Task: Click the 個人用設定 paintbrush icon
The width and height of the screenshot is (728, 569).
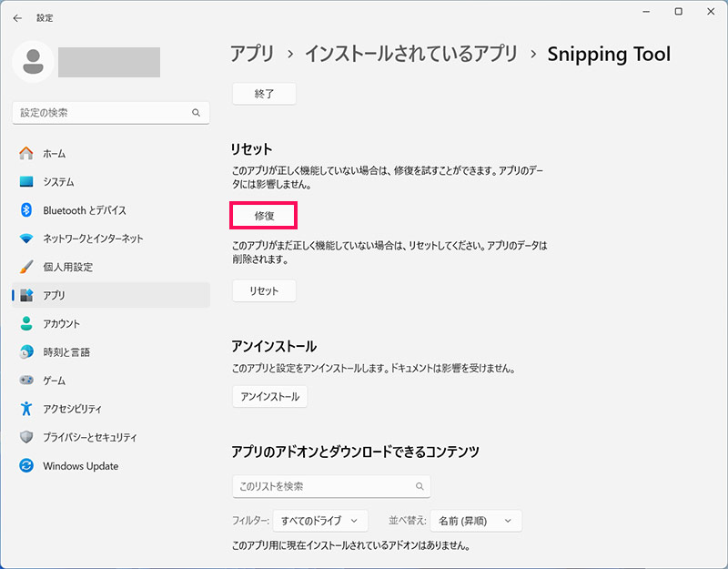Action: [26, 267]
